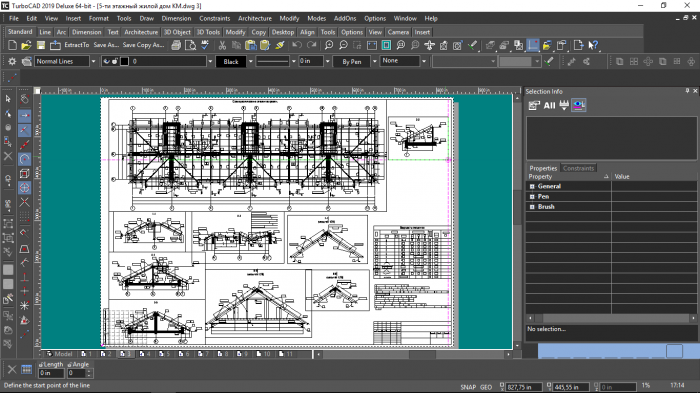Image resolution: width=700 pixels, height=393 pixels.
Task: Open the Normal Lines style dropdown
Action: click(x=93, y=61)
